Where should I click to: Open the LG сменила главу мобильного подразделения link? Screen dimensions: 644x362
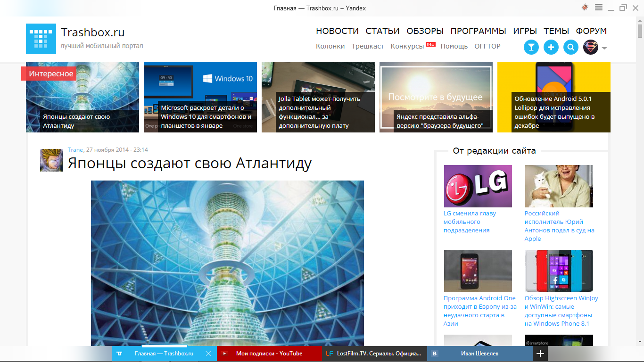pos(470,222)
